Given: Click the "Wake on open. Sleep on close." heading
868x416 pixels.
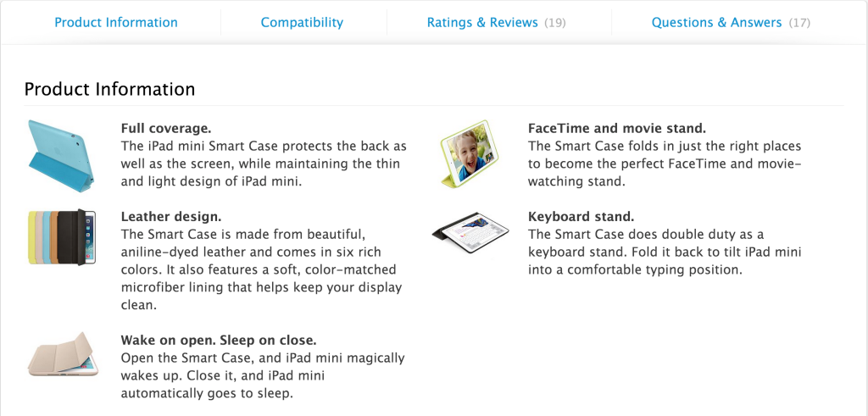Looking at the screenshot, I should pyautogui.click(x=219, y=341).
